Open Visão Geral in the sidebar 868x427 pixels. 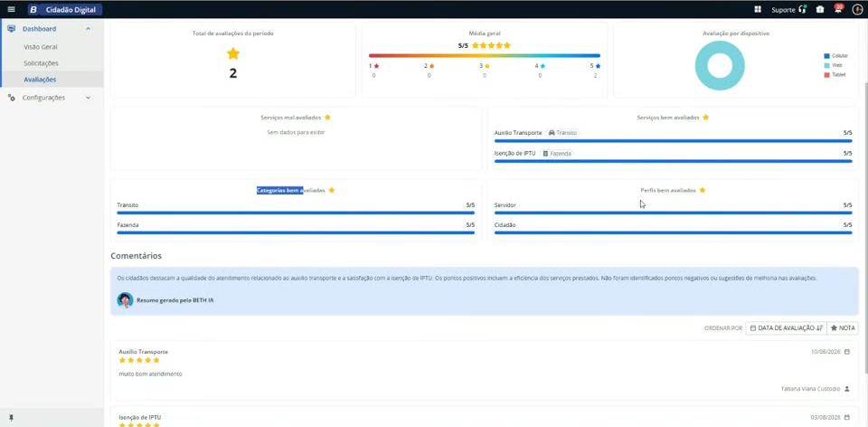pos(41,47)
